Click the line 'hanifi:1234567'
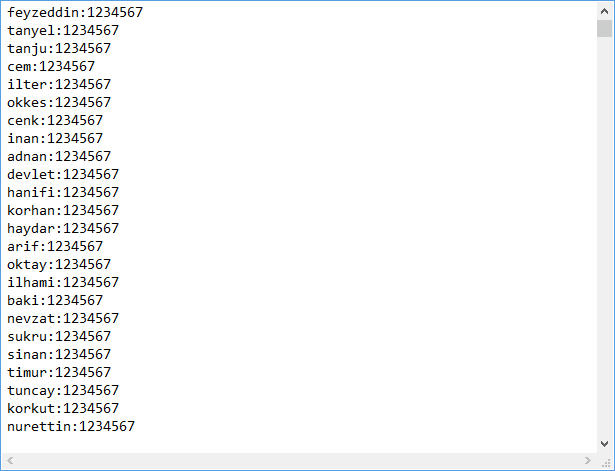 (x=63, y=193)
